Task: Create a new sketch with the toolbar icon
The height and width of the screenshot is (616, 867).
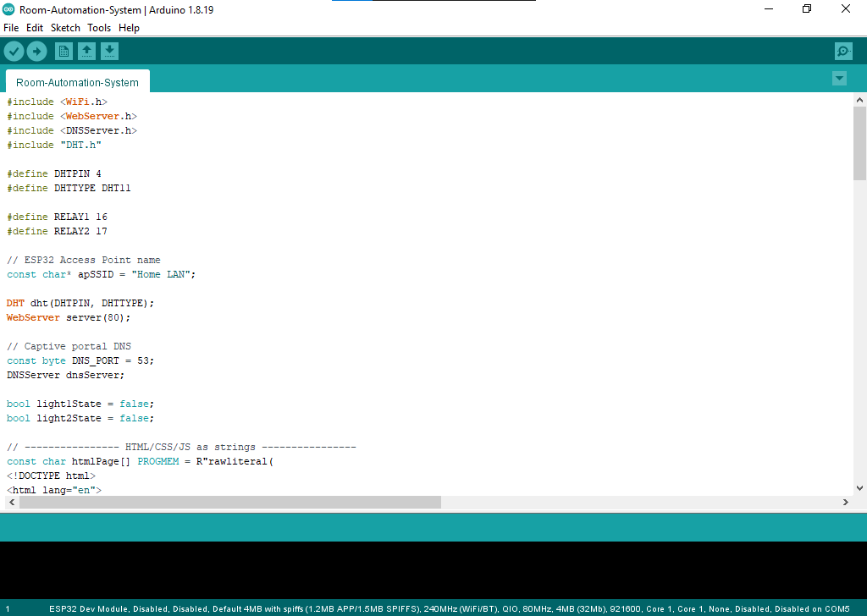Action: coord(64,52)
